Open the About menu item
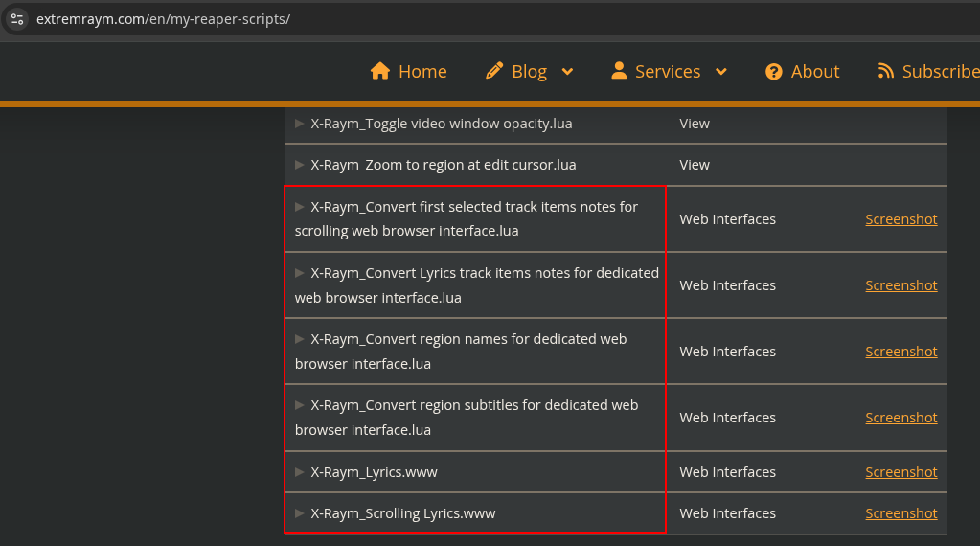The image size is (980, 546). (814, 72)
